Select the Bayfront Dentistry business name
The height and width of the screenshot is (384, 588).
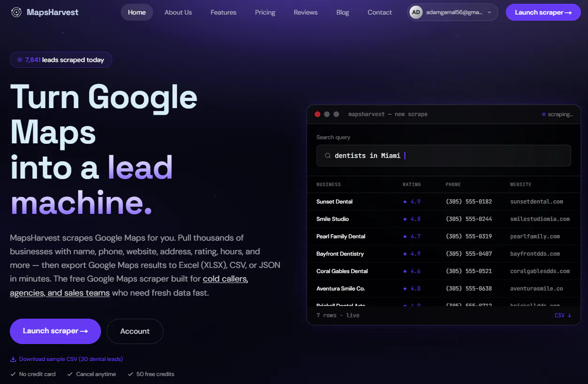click(340, 254)
